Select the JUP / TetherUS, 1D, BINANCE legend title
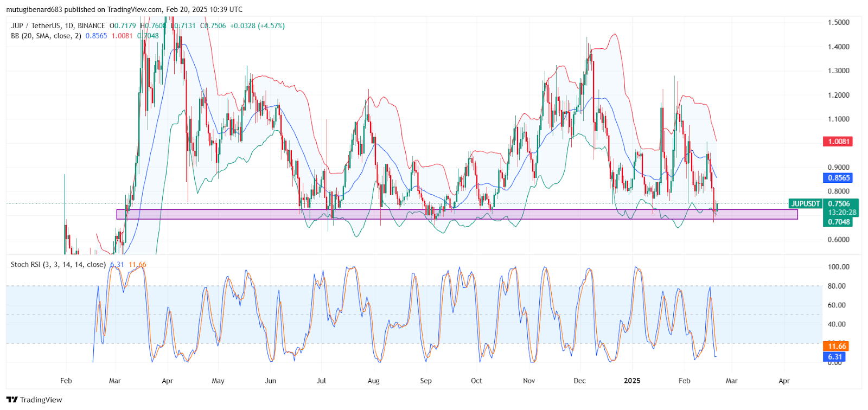 (x=58, y=25)
